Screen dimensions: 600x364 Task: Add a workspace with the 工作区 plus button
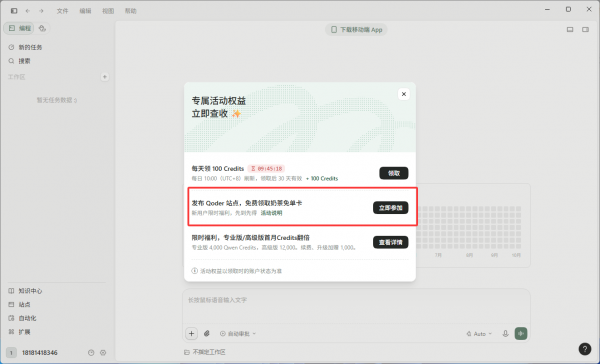[x=104, y=77]
